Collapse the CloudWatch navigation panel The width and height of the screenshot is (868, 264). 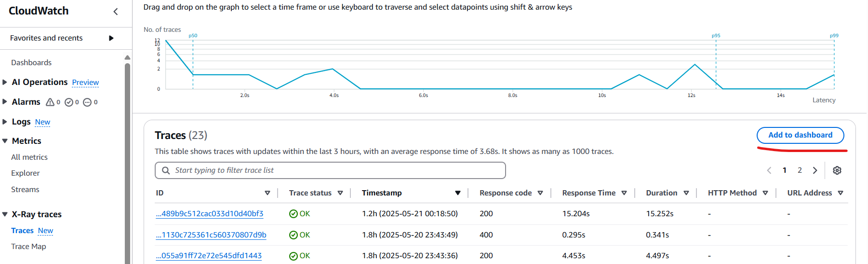tap(115, 11)
